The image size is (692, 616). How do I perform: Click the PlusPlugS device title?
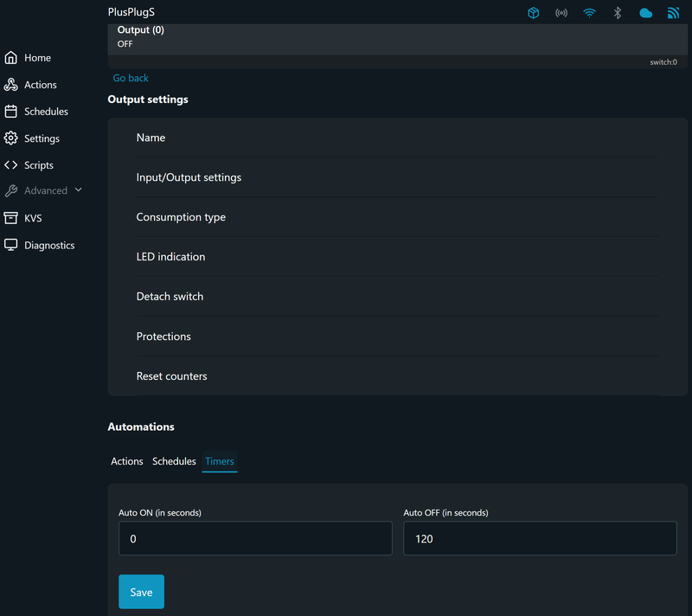[131, 12]
